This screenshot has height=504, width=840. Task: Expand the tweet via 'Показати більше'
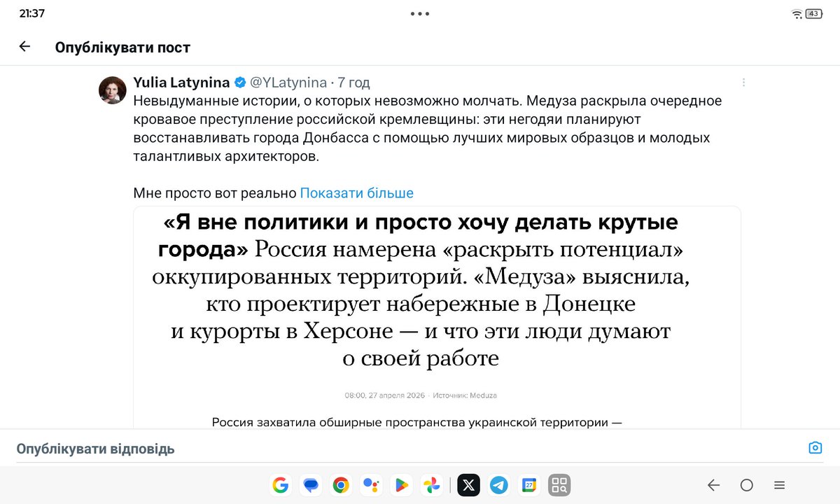pos(356,192)
